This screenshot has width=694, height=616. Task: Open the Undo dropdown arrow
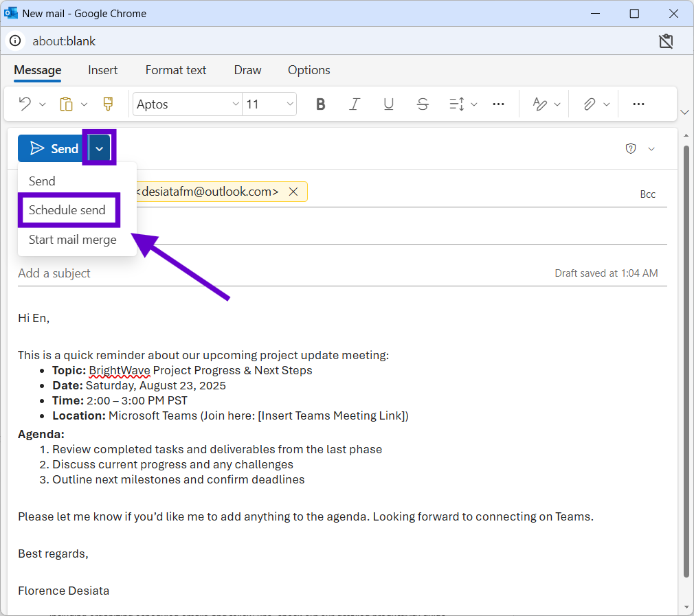click(x=43, y=104)
